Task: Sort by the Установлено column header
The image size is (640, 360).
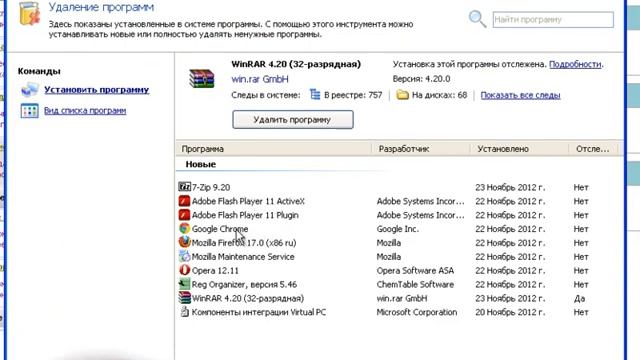Action: pos(519,149)
